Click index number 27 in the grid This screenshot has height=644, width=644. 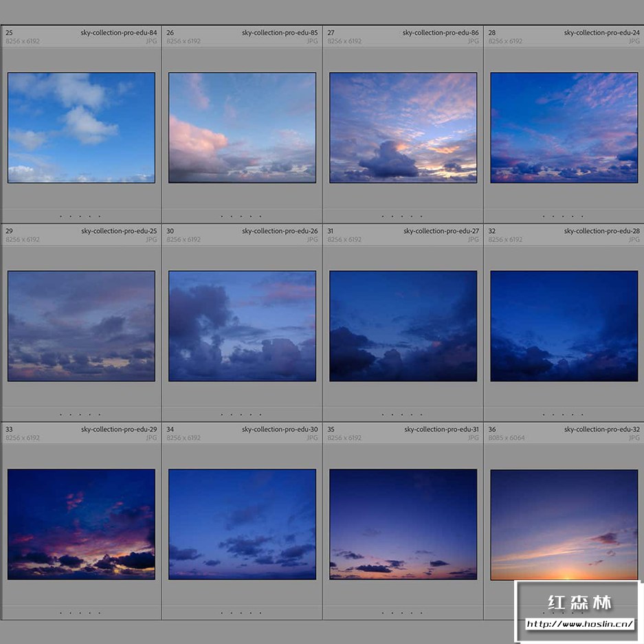(331, 32)
